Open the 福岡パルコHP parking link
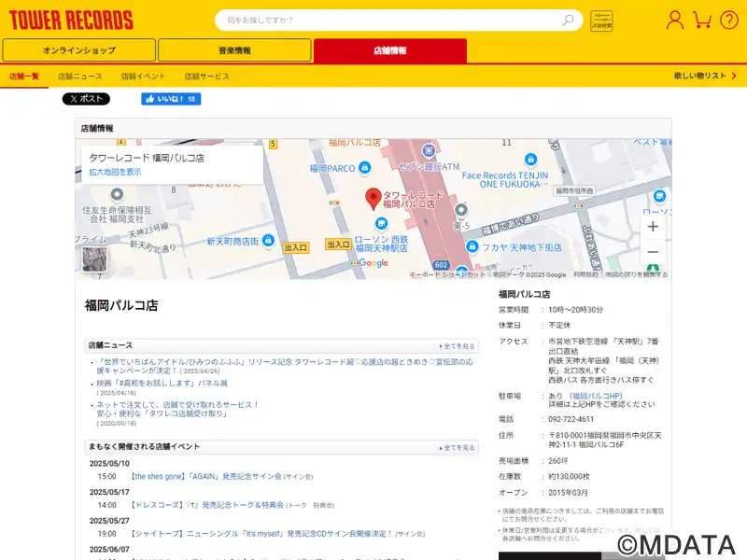747x560 pixels. click(x=597, y=396)
